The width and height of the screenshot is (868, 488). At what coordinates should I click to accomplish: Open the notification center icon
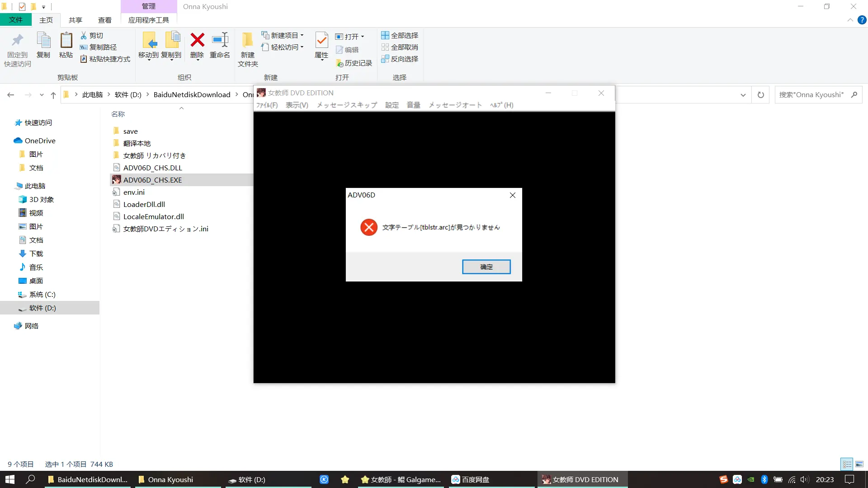pyautogui.click(x=849, y=479)
